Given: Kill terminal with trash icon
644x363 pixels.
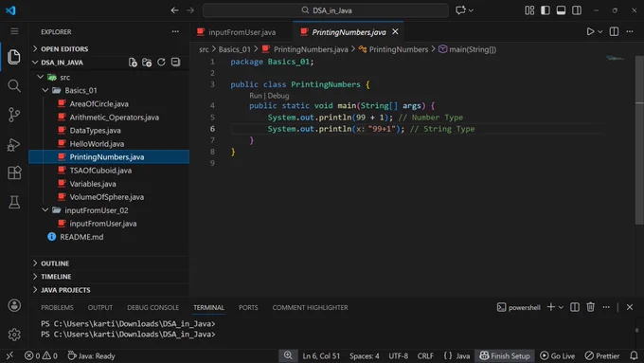Looking at the screenshot, I should point(590,307).
